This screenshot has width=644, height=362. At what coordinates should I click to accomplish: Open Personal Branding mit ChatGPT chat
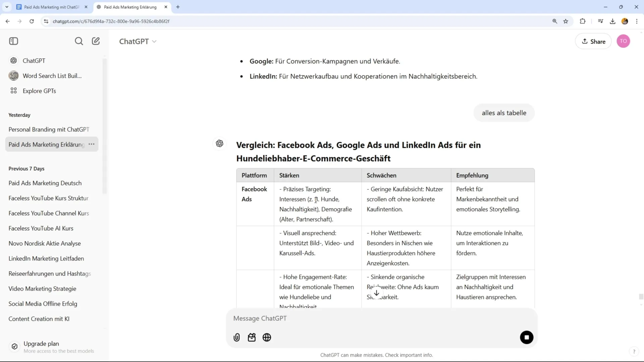52,129
